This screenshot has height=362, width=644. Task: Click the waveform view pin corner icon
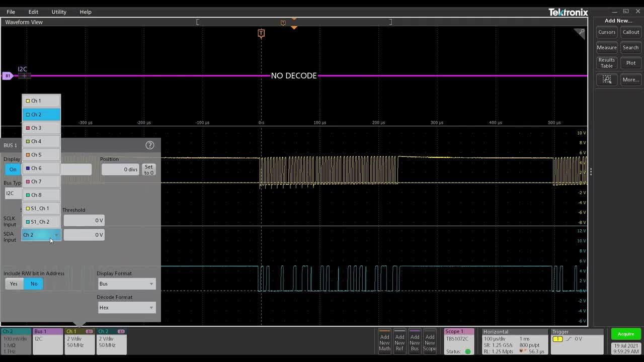click(581, 33)
